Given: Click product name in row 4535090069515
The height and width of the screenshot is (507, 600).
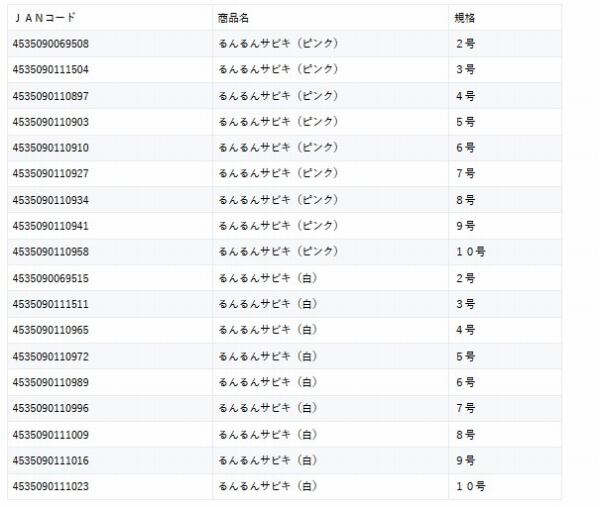Looking at the screenshot, I should pyautogui.click(x=268, y=278).
